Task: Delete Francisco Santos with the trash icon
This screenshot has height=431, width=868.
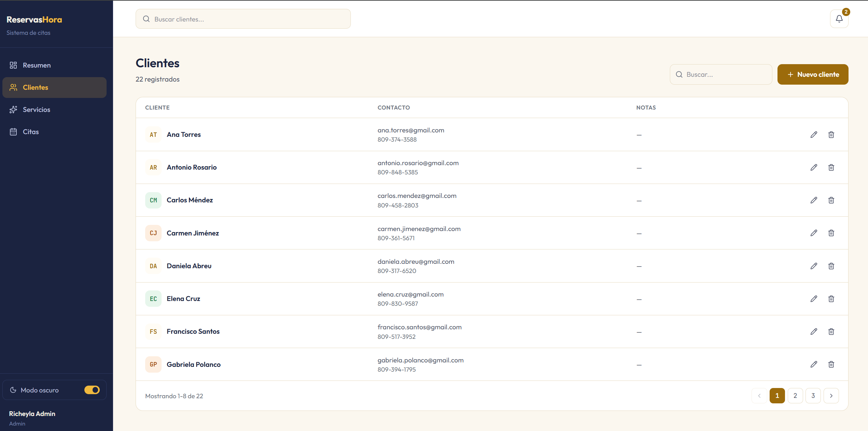Action: [831, 331]
